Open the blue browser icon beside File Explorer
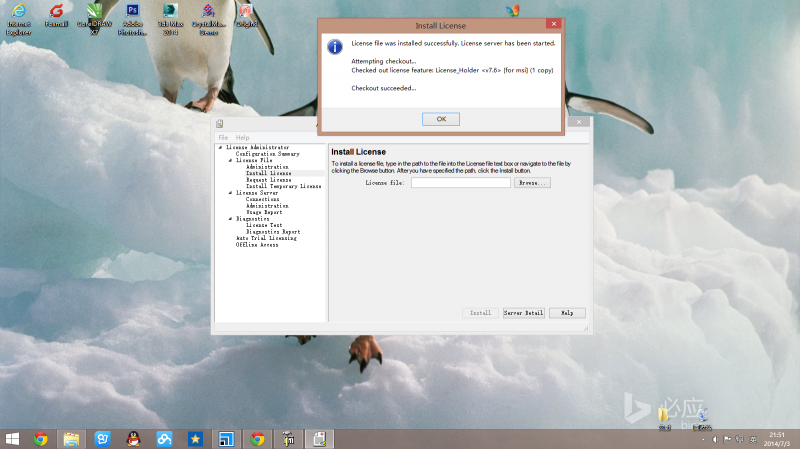 point(103,439)
